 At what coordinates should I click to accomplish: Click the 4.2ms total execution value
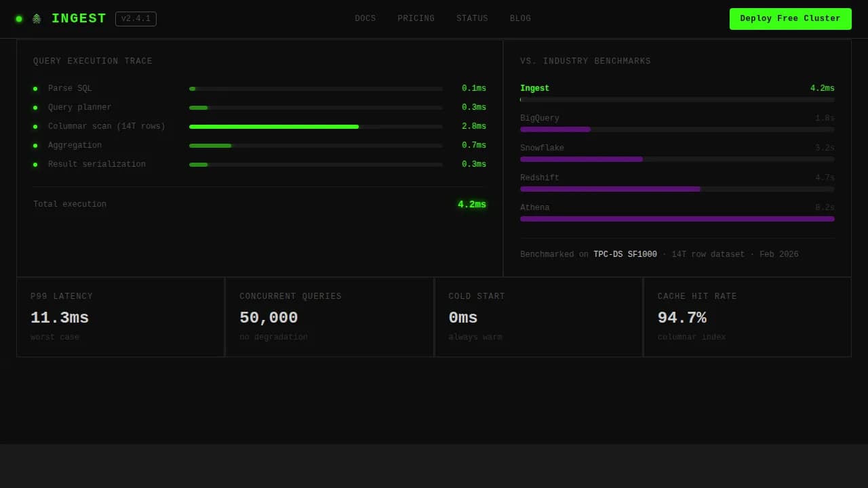[472, 205]
